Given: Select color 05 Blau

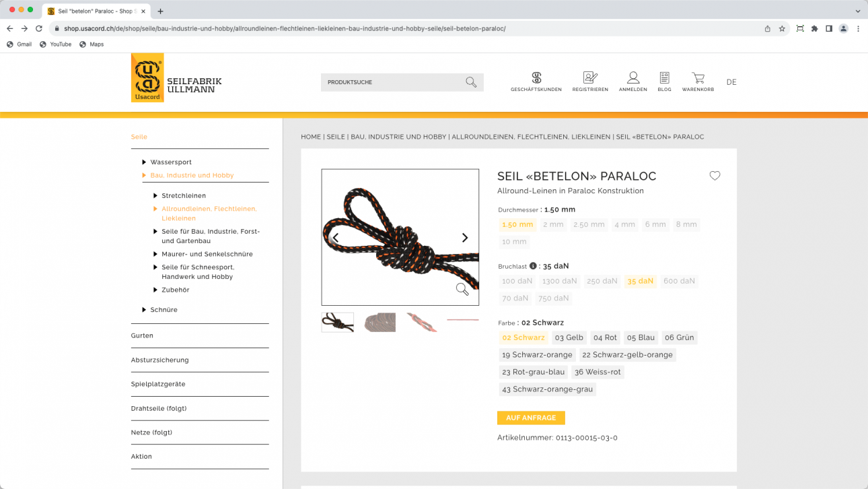Looking at the screenshot, I should coord(641,337).
